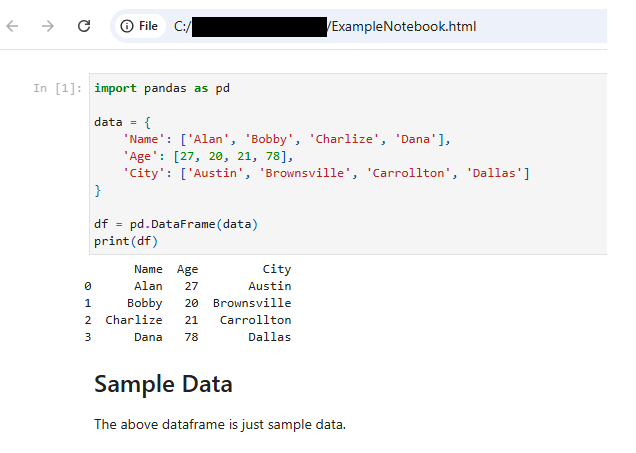Click the paragraph about sample data
The image size is (636, 453).
(x=219, y=424)
